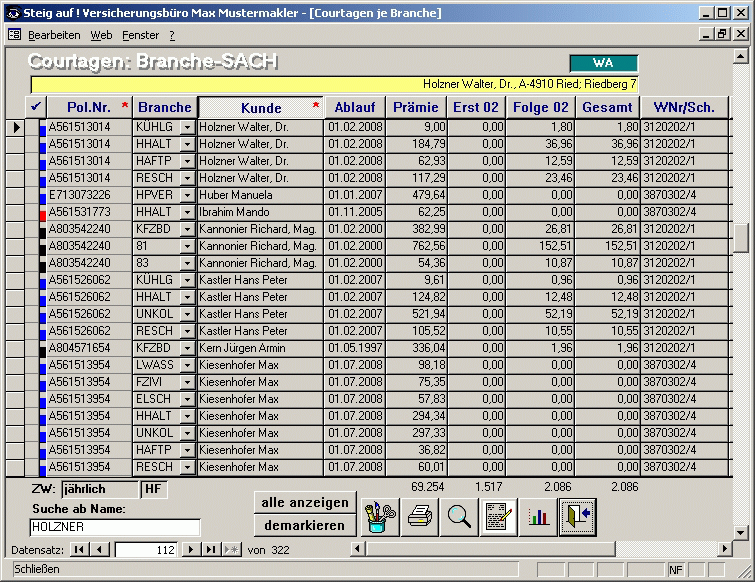Click the Gesamt column header
The width and height of the screenshot is (755, 582).
607,107
